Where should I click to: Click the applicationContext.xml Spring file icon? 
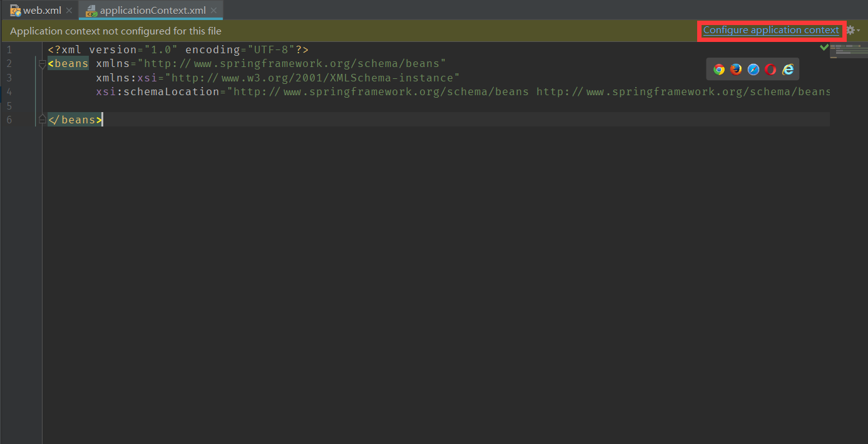pos(91,11)
